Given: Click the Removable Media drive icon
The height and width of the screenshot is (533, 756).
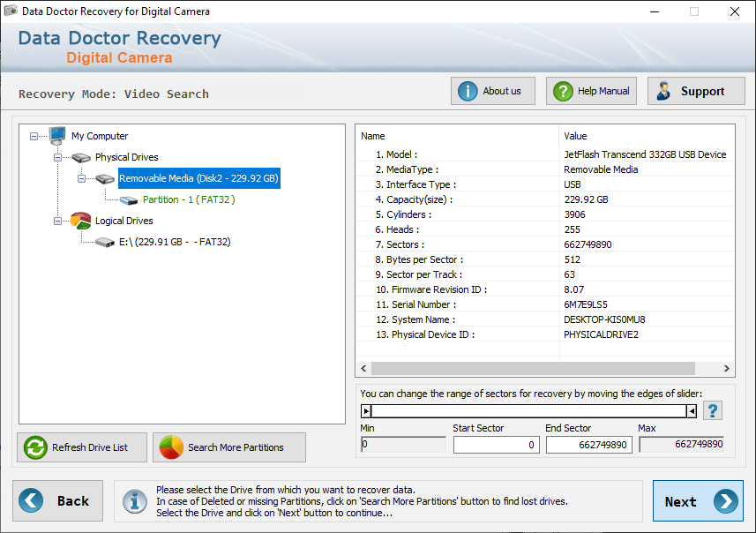Looking at the screenshot, I should [x=105, y=178].
